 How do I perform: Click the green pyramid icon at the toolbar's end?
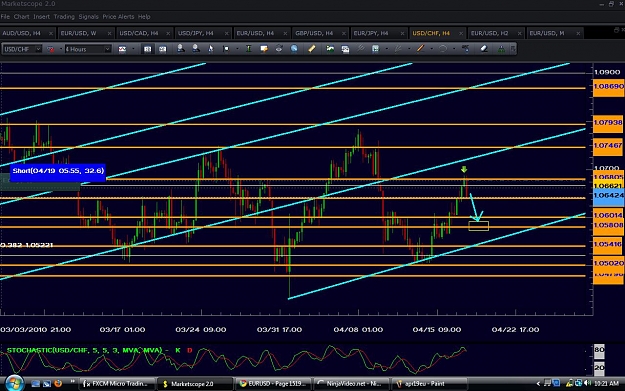click(501, 49)
